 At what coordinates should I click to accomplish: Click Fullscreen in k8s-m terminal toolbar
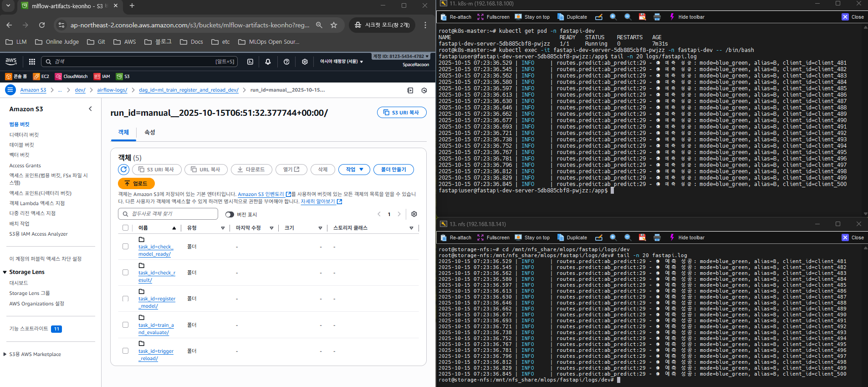(493, 17)
